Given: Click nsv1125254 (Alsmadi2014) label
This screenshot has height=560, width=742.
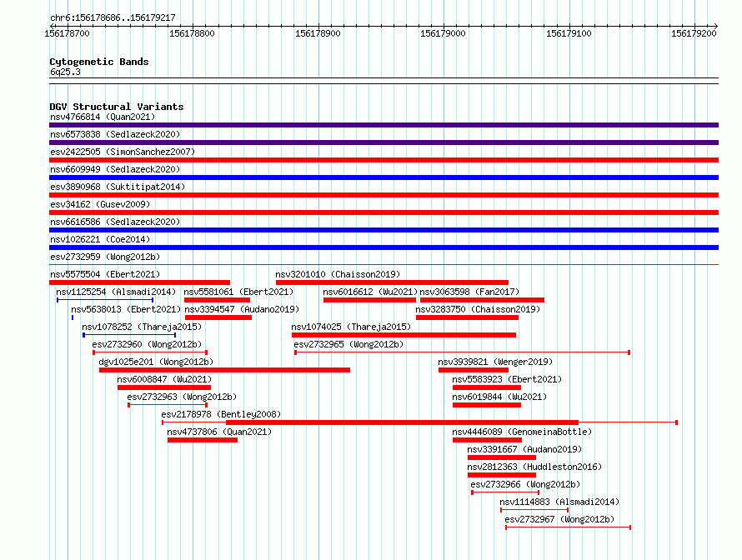Looking at the screenshot, I should (116, 292).
